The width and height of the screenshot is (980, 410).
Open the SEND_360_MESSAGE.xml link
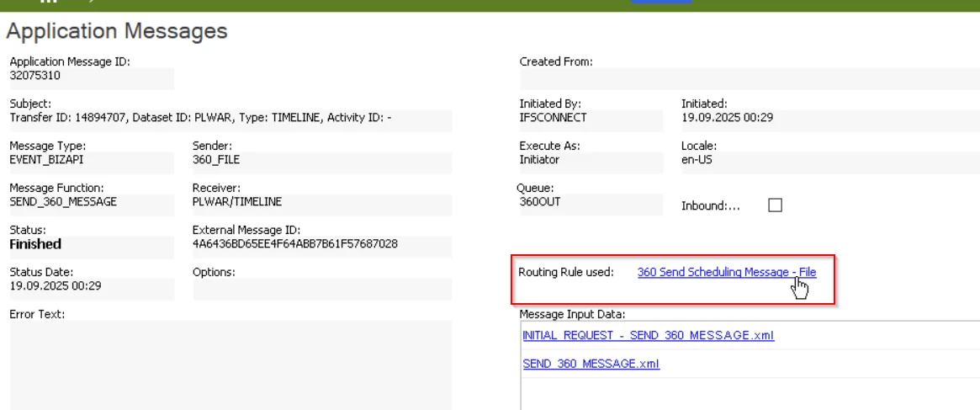pyautogui.click(x=591, y=364)
